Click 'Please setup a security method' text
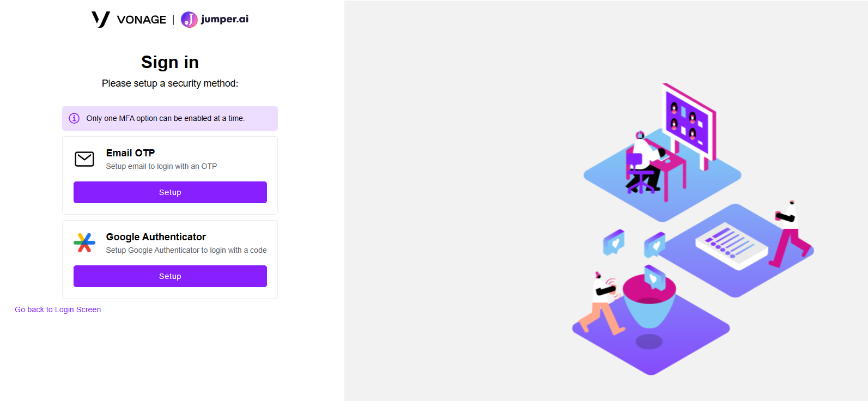Viewport: 868px width, 401px height. 170,83
